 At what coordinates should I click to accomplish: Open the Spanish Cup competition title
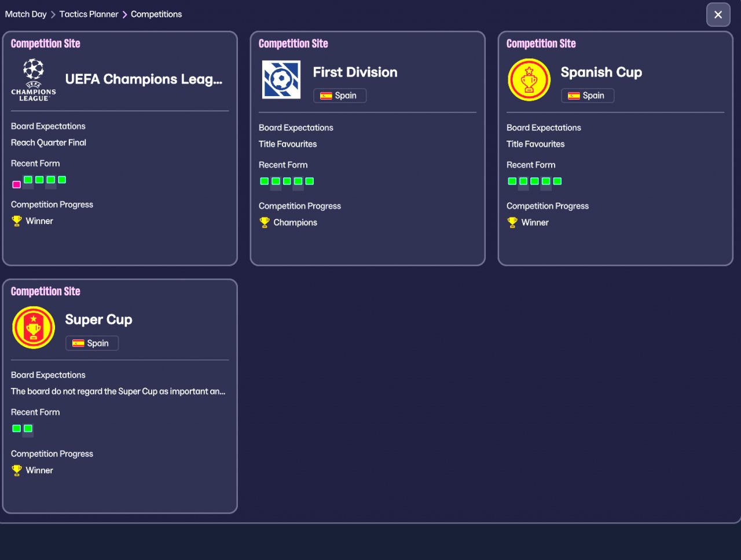601,72
